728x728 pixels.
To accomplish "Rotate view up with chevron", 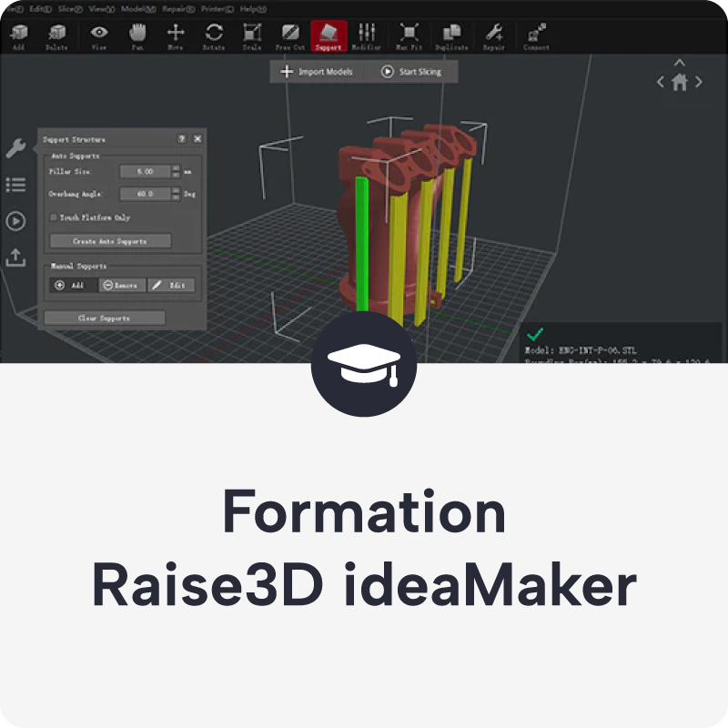I will pos(679,62).
